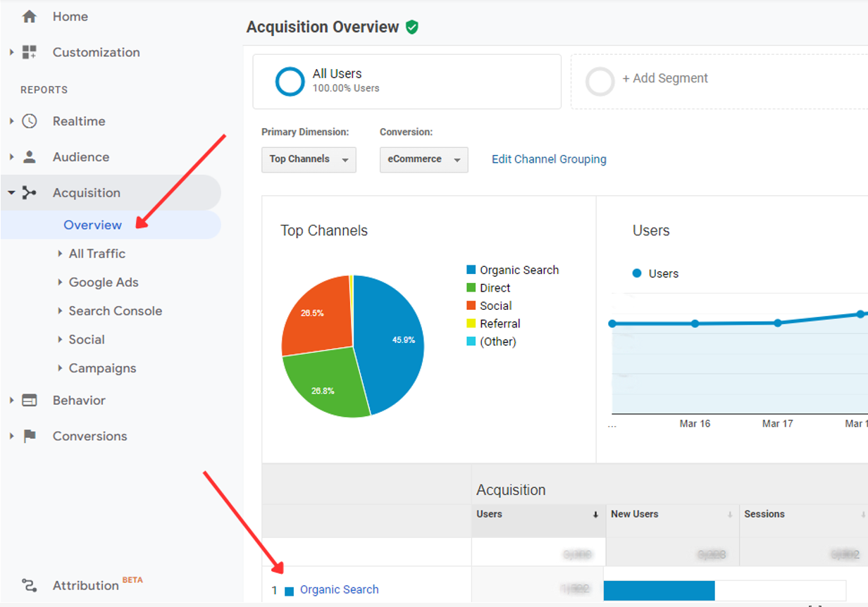Screen dimensions: 868x607
Task: Click the Behavior window icon
Action: tap(29, 400)
